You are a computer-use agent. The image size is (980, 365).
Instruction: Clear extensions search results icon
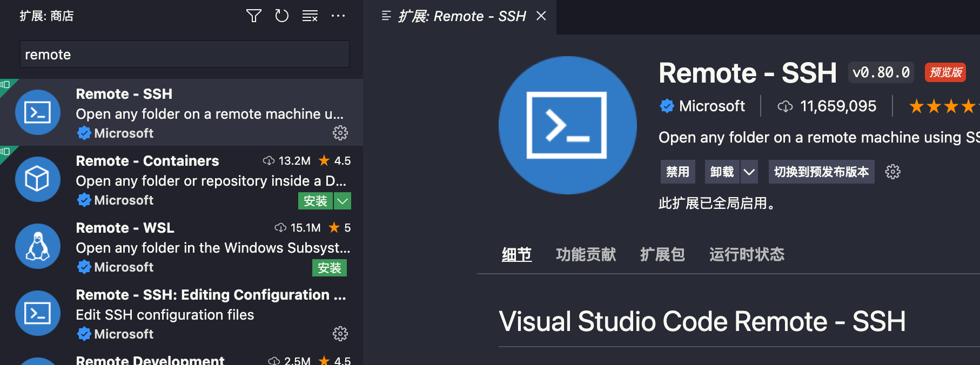pyautogui.click(x=310, y=16)
